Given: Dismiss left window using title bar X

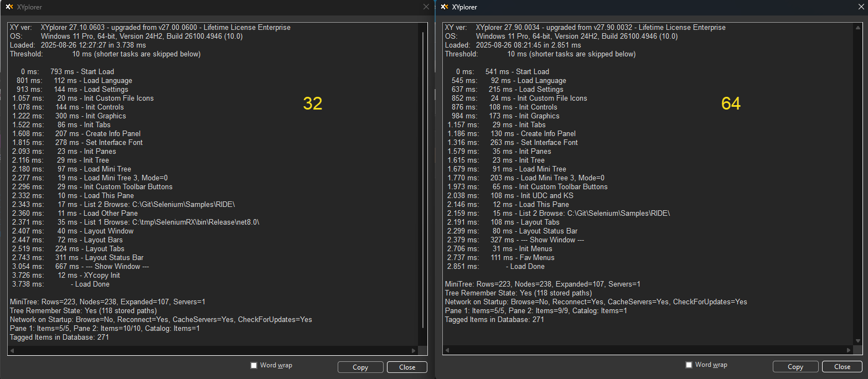Looking at the screenshot, I should pos(426,7).
